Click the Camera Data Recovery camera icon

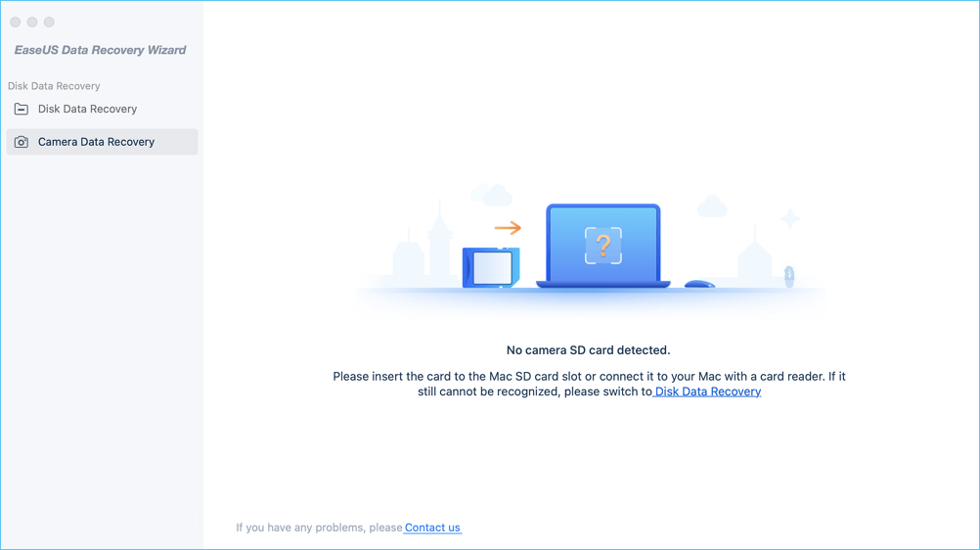[22, 142]
